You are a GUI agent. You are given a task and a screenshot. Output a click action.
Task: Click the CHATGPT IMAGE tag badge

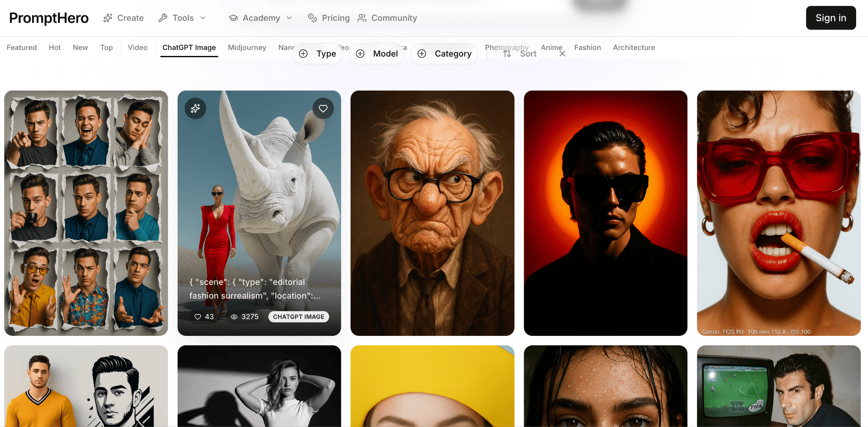298,317
